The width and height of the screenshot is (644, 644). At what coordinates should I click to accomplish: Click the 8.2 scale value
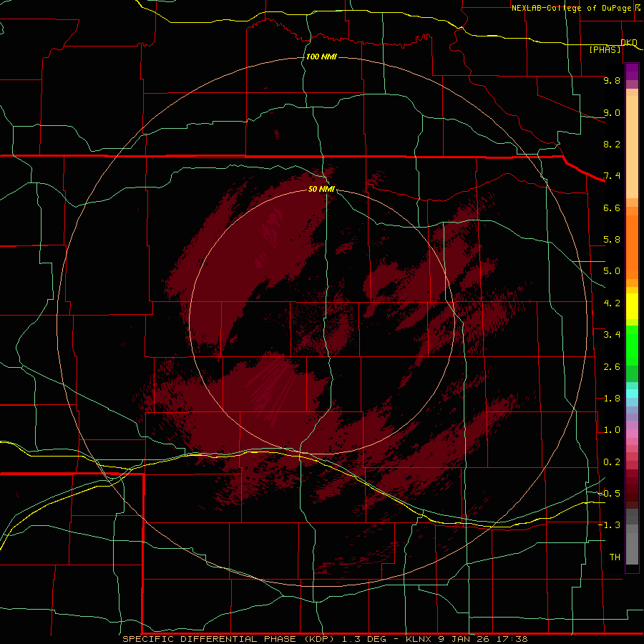coord(612,144)
